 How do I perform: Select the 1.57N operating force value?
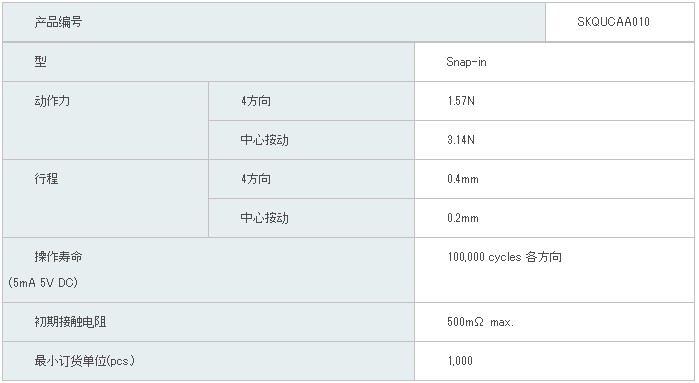tap(461, 101)
